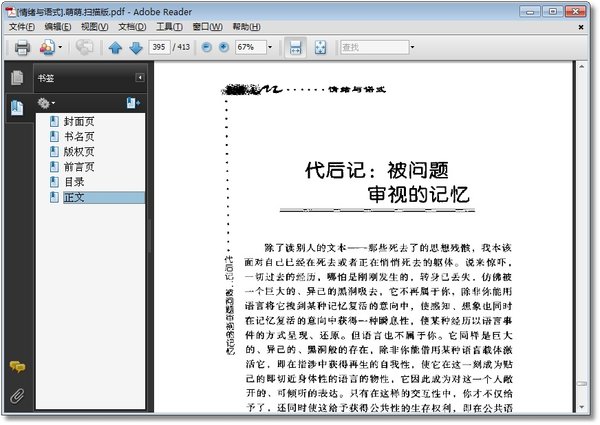Close the Adobe Reader window
Screen dimensions: 600x425
576,11
